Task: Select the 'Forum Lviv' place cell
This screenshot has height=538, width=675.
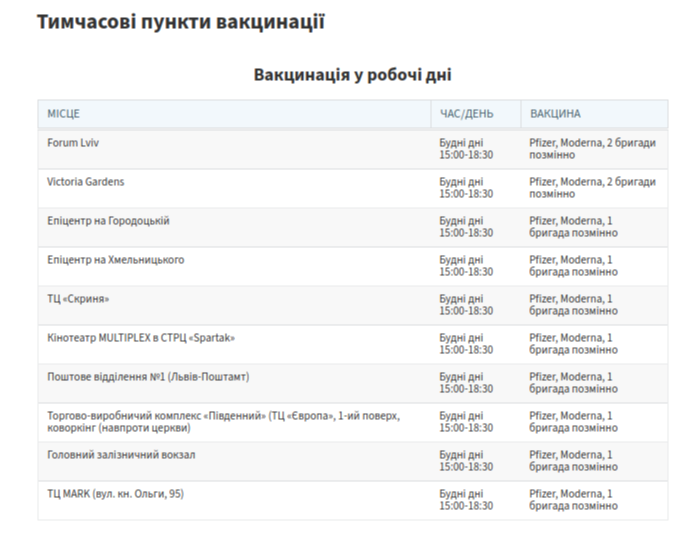Action: pyautogui.click(x=234, y=149)
